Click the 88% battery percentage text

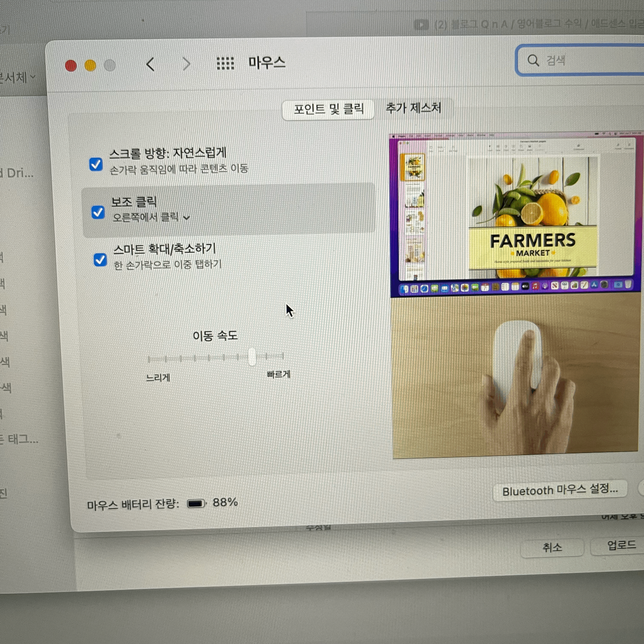[225, 502]
